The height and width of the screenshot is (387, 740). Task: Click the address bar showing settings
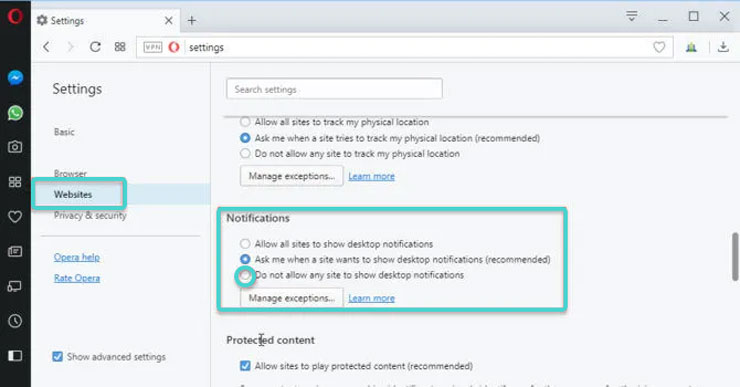404,47
